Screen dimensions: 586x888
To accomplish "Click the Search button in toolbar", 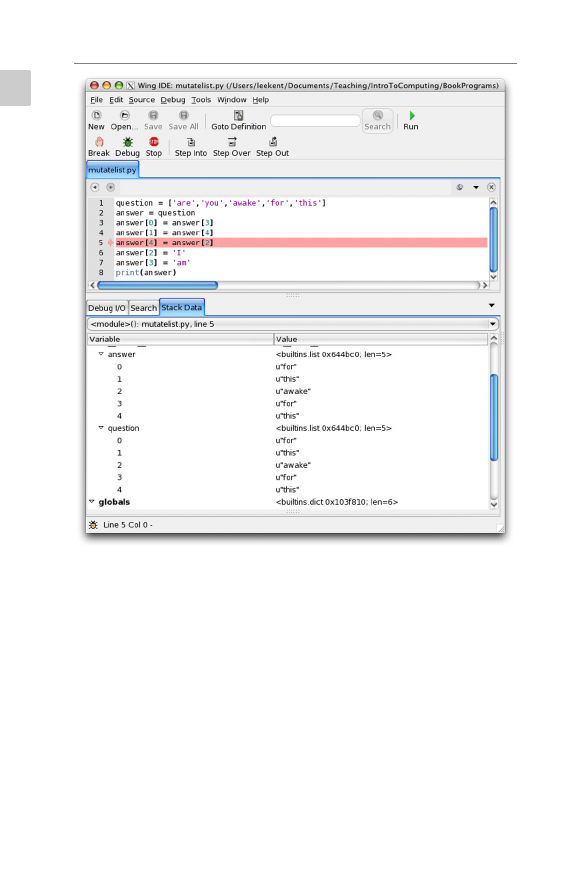I will pyautogui.click(x=377, y=121).
